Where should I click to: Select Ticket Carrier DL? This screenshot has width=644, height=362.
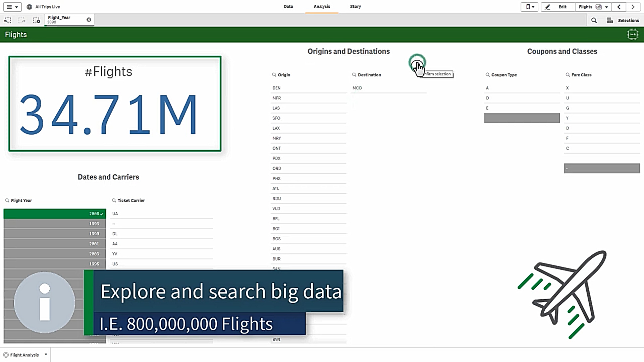(x=162, y=234)
